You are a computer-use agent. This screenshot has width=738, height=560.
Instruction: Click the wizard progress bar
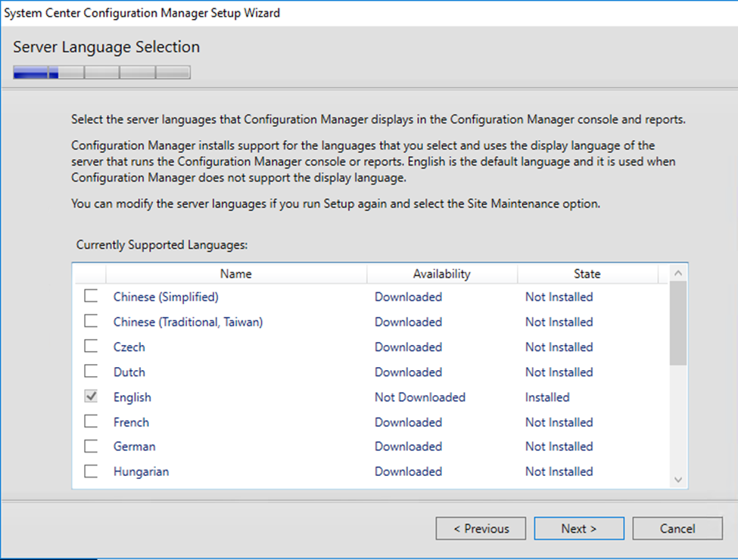pyautogui.click(x=101, y=73)
